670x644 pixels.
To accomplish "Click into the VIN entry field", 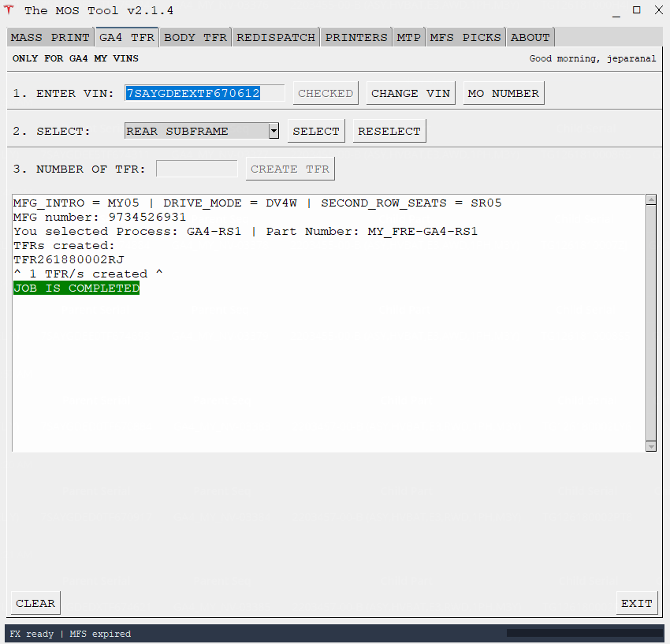I will [x=205, y=93].
